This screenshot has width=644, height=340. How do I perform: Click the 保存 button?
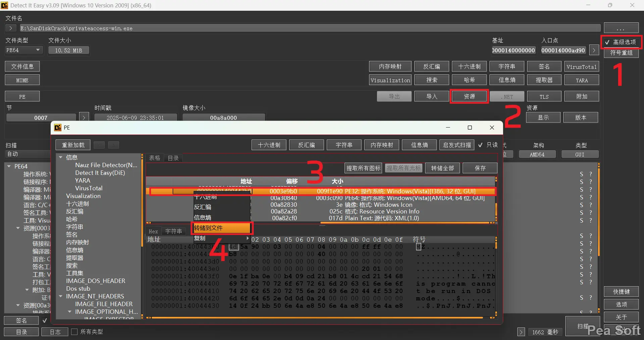click(x=480, y=168)
